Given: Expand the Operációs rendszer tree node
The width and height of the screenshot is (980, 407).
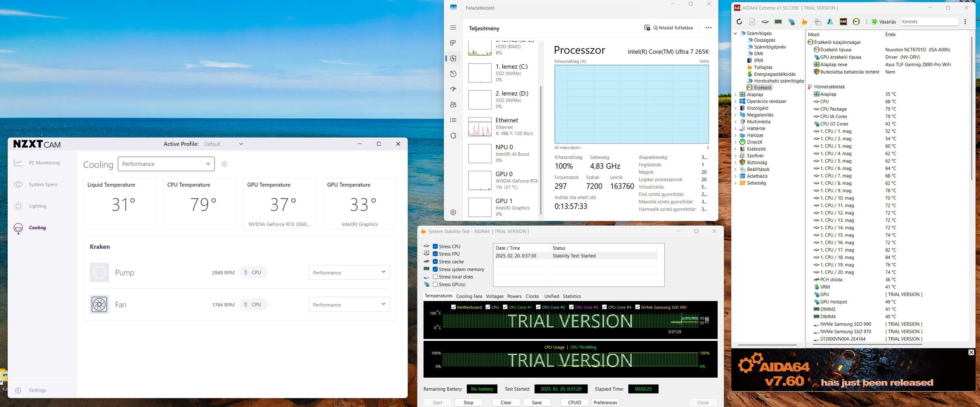Looking at the screenshot, I should tap(735, 101).
